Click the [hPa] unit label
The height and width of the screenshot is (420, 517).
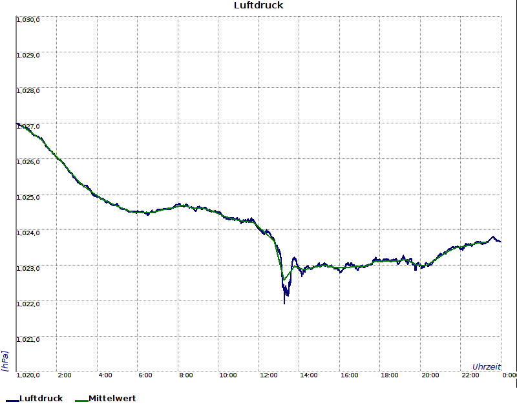[5, 361]
